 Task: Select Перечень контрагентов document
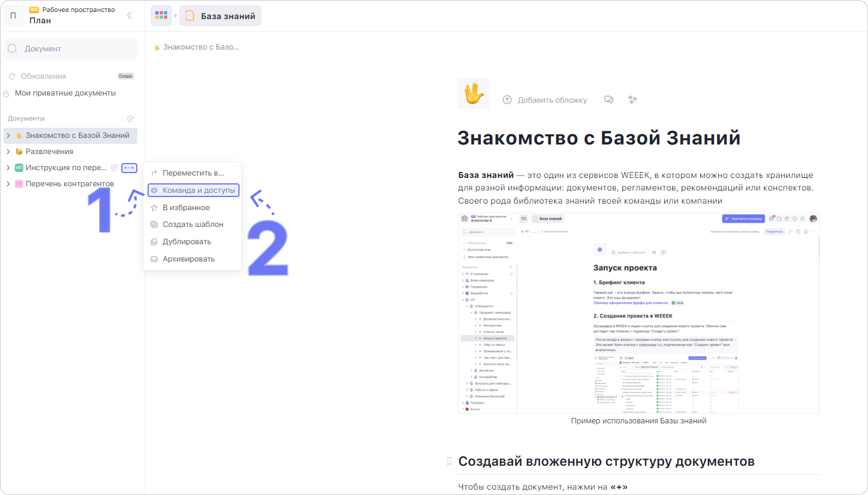(x=70, y=184)
